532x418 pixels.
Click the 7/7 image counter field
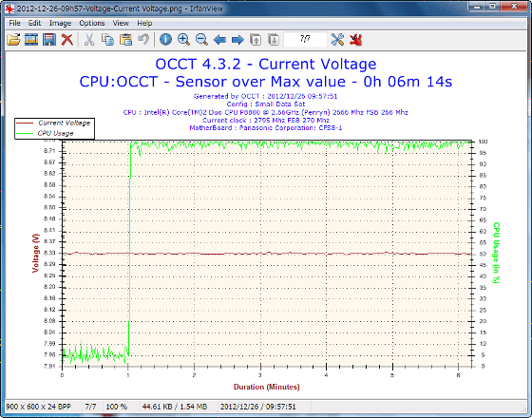tap(305, 39)
